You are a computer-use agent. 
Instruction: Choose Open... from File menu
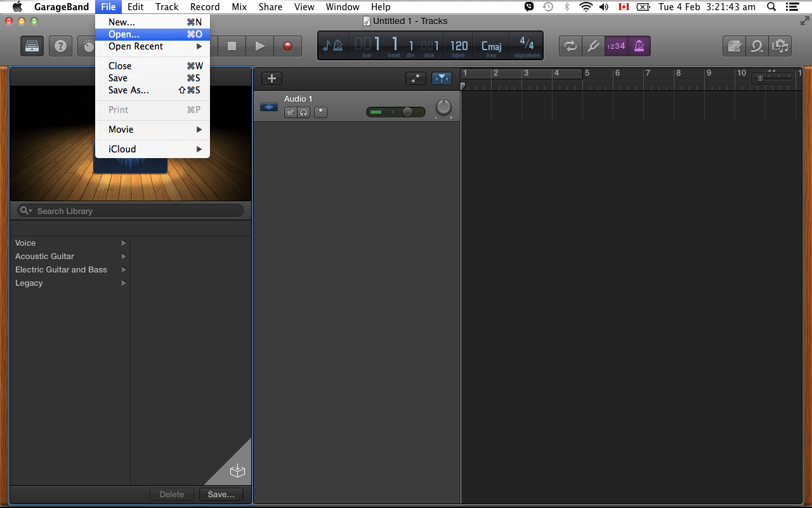152,34
